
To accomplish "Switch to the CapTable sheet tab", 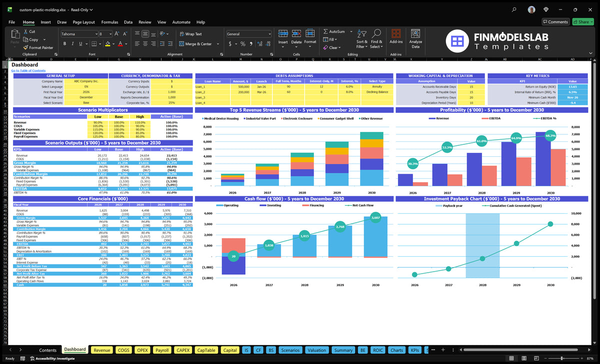I will [x=205, y=350].
